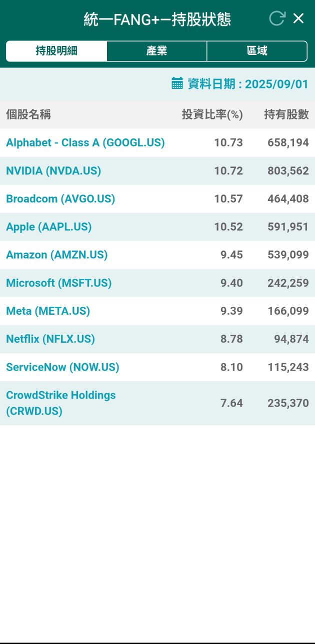The image size is (315, 644).
Task: Click the 個股名稱 column header
Action: click(28, 115)
